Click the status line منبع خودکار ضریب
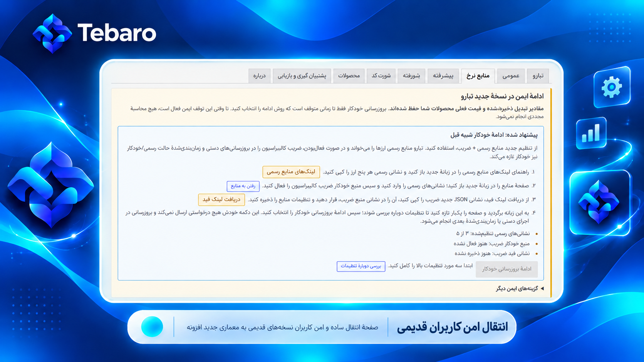 click(x=491, y=244)
